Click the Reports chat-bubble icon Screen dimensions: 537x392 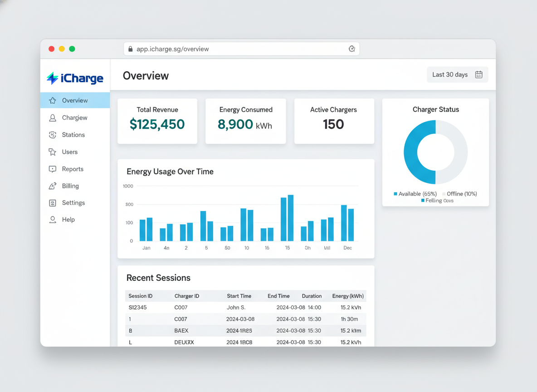(x=53, y=169)
